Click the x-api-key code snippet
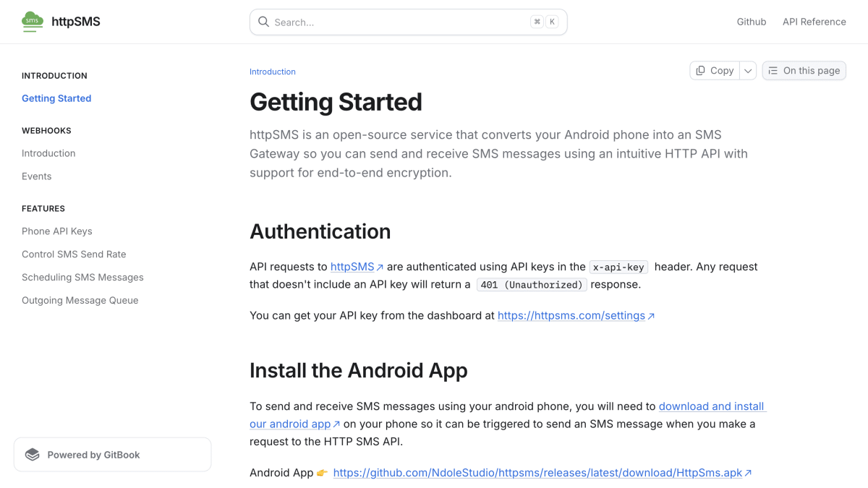Screen dimensions: 868x488 tap(618, 267)
